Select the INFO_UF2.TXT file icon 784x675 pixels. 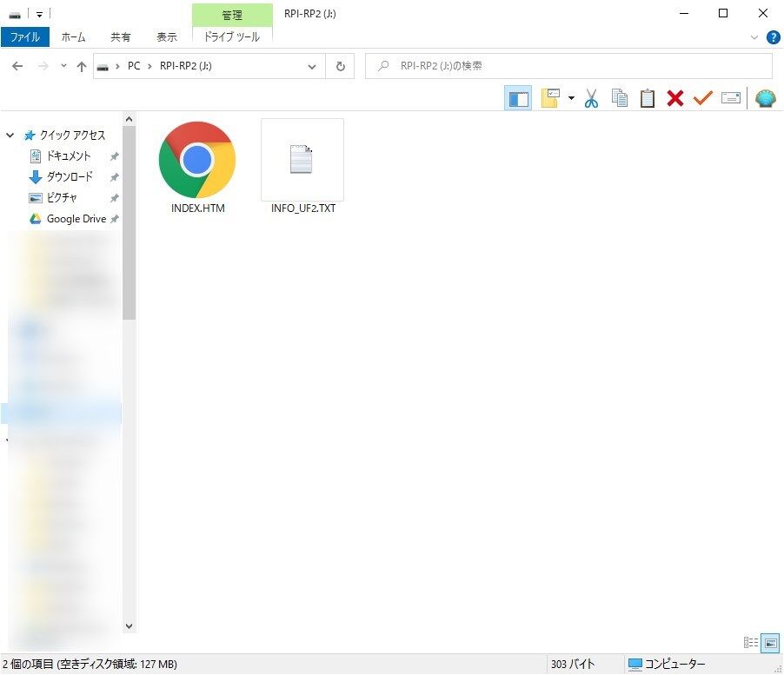302,159
